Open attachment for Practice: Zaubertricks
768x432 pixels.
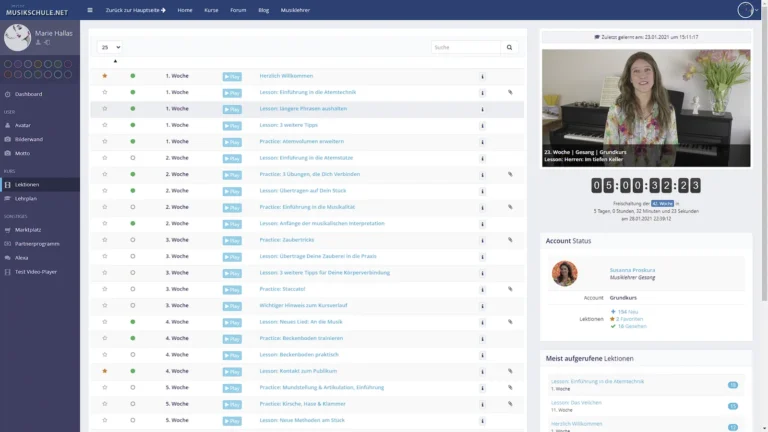pos(510,240)
